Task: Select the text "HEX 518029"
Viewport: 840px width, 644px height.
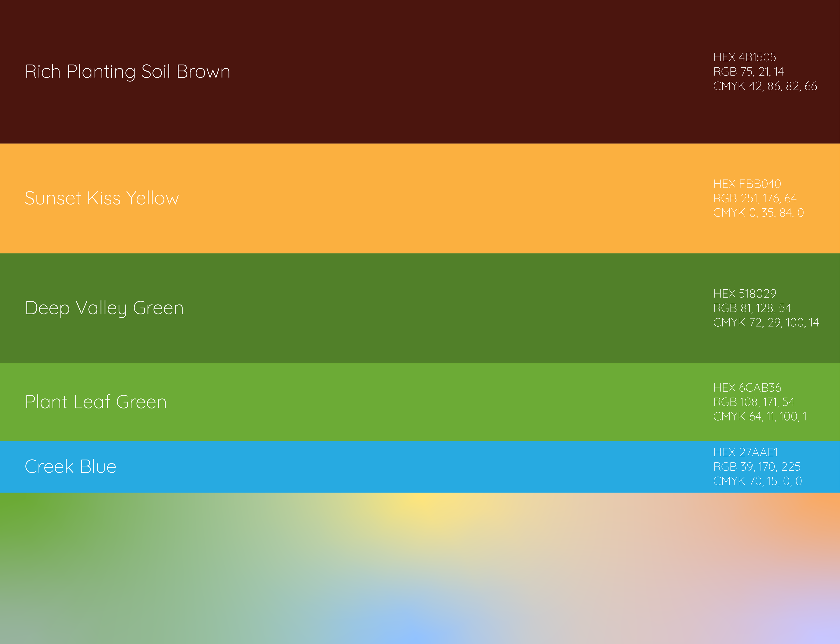Action: point(745,294)
